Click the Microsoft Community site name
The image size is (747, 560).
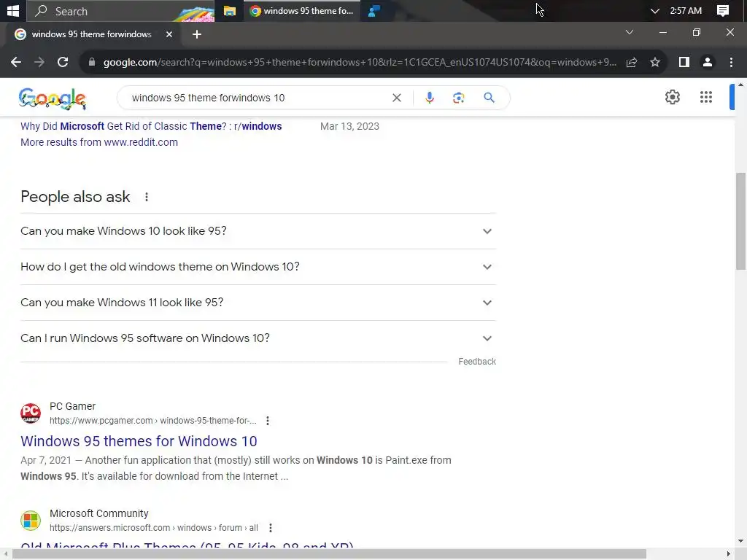tap(99, 513)
